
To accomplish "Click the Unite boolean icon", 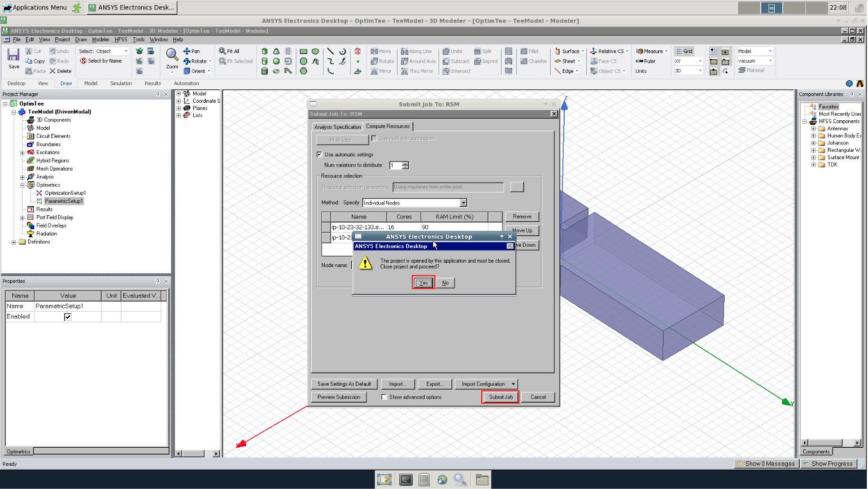I will click(x=446, y=51).
